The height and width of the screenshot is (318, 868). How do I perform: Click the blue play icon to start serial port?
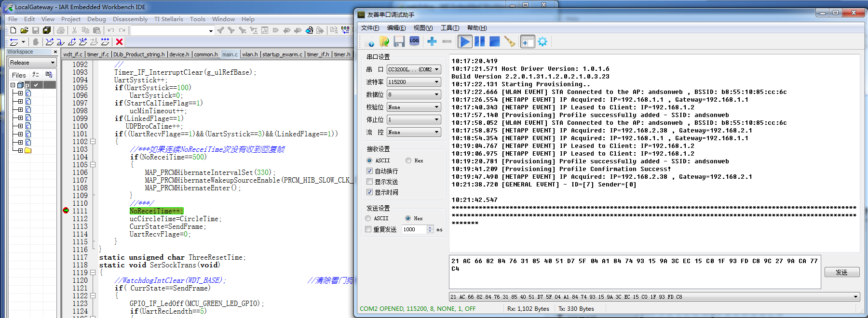(x=465, y=42)
